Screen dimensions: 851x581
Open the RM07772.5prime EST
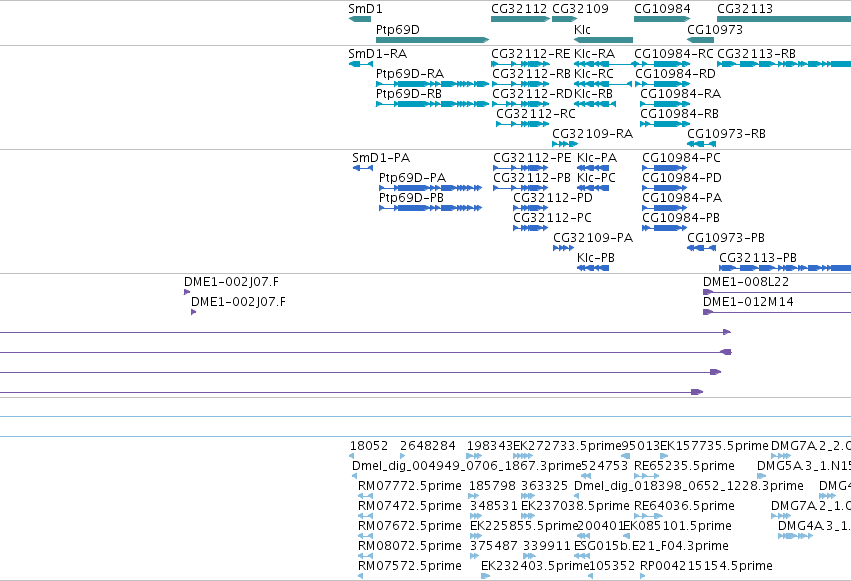(x=410, y=486)
